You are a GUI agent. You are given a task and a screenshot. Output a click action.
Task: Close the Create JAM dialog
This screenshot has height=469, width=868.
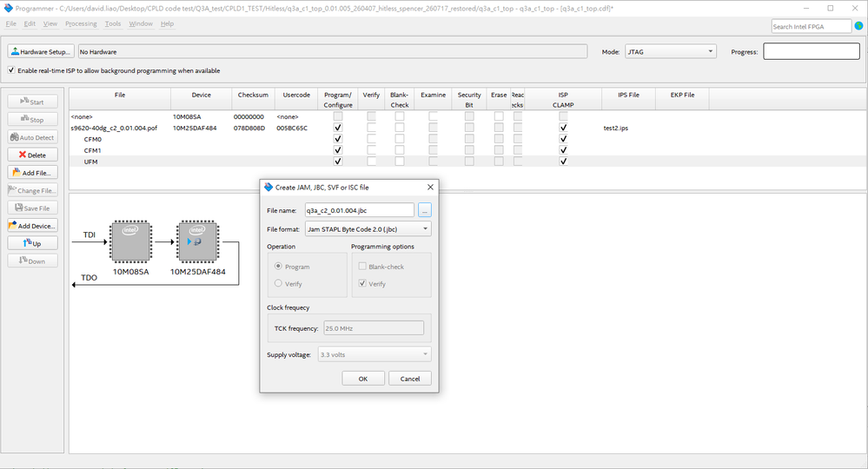430,187
